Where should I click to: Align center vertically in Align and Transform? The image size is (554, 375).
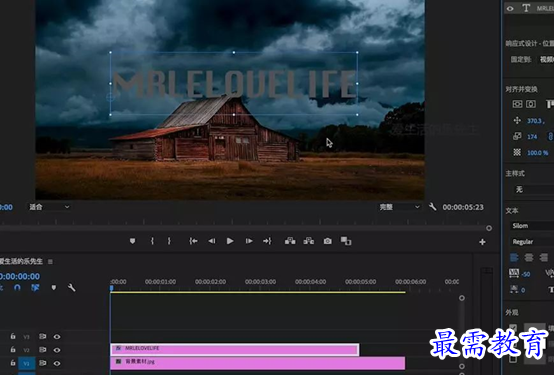tap(517, 104)
